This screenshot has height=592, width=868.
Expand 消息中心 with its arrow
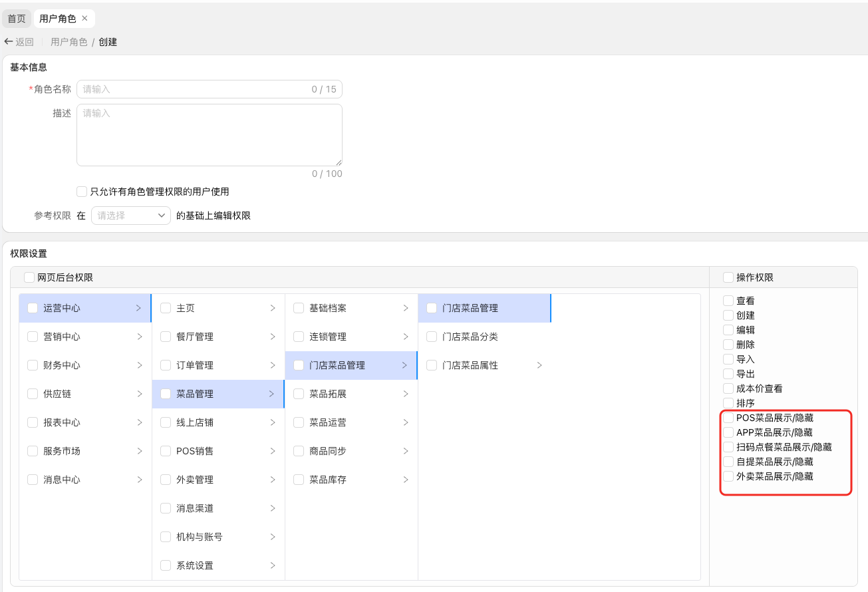tap(139, 480)
